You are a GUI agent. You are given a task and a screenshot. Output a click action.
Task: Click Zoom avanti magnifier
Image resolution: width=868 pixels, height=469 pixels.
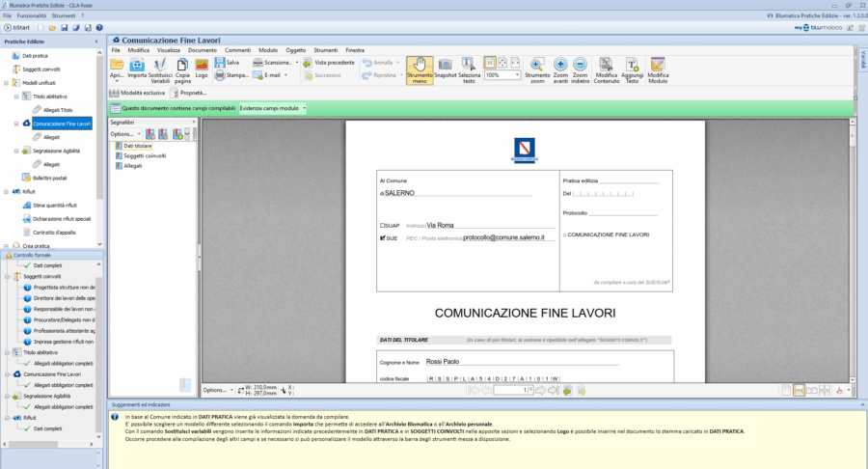pos(560,69)
